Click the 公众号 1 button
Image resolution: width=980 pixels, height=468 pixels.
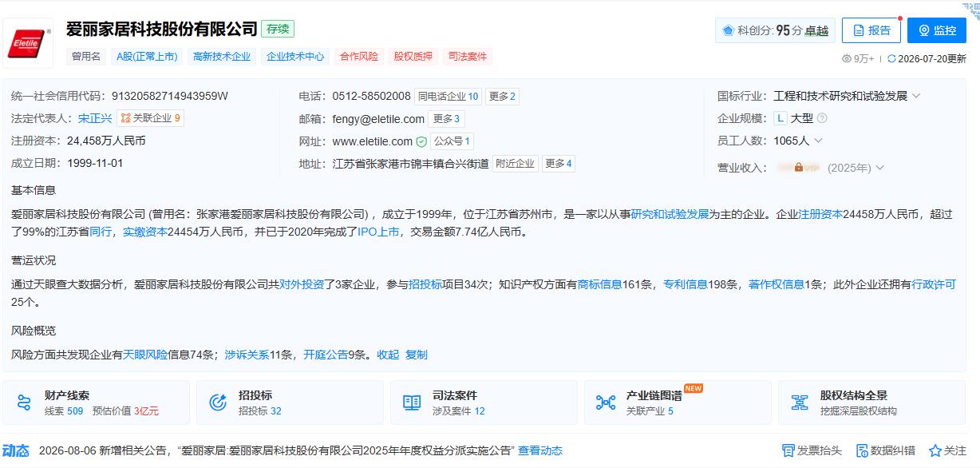452,141
